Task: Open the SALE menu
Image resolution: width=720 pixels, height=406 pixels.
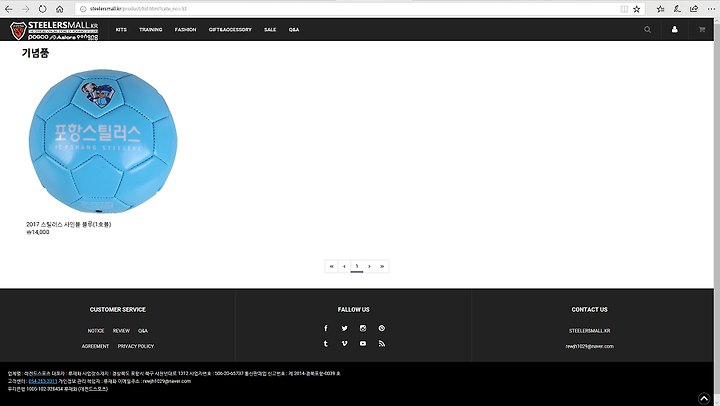Action: pyautogui.click(x=270, y=29)
